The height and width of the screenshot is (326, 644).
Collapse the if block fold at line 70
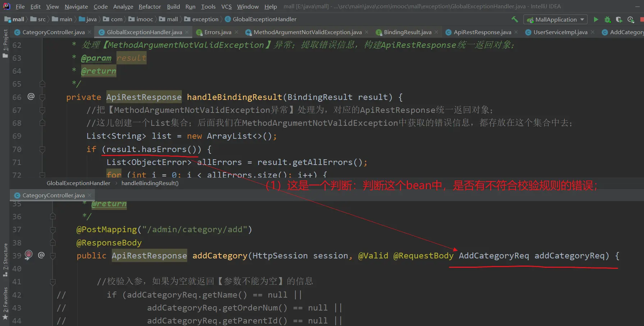coord(42,149)
